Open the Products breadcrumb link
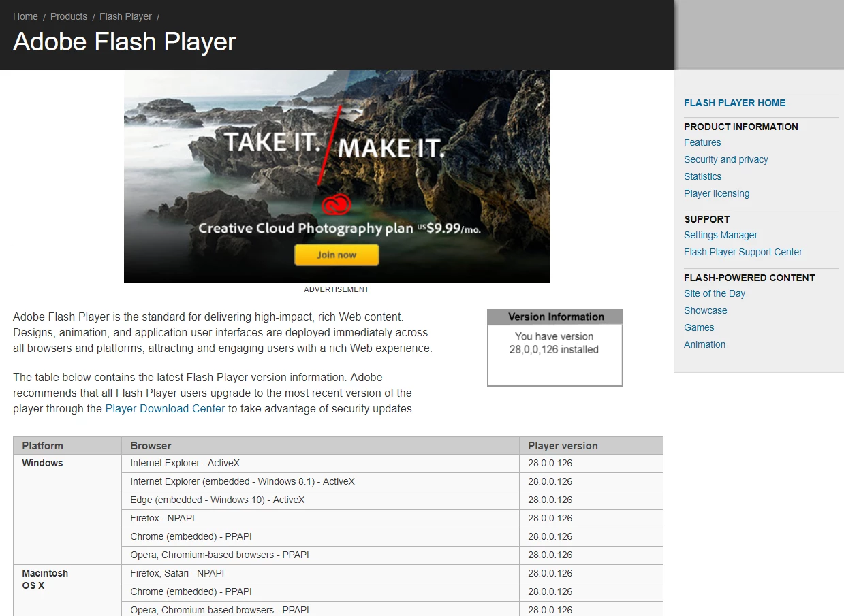This screenshot has width=844, height=616. (x=69, y=16)
